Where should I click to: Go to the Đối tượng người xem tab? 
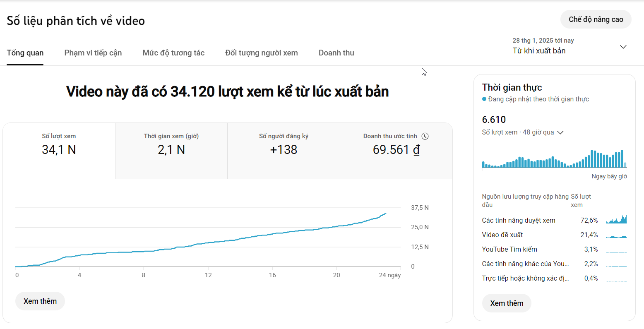tap(262, 53)
